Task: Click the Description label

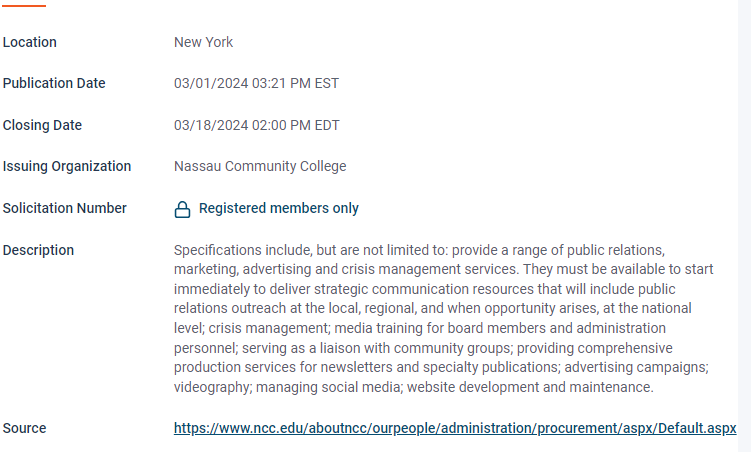Action: [x=38, y=250]
